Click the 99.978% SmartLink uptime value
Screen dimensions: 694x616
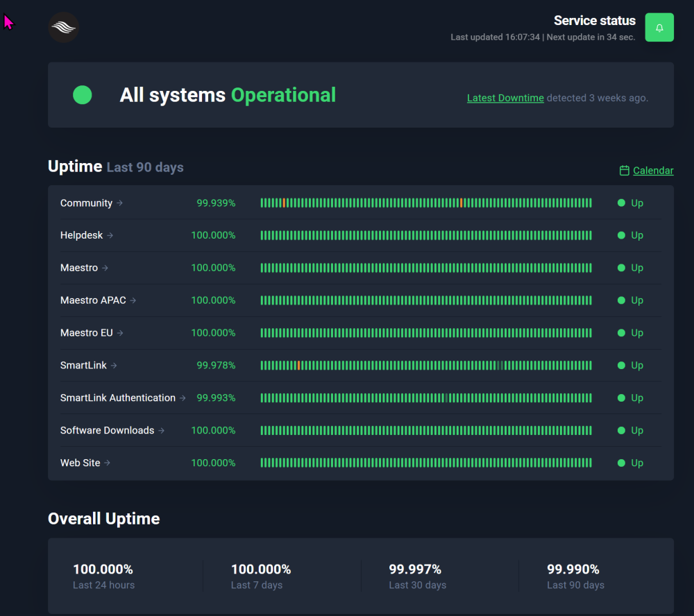[216, 365]
